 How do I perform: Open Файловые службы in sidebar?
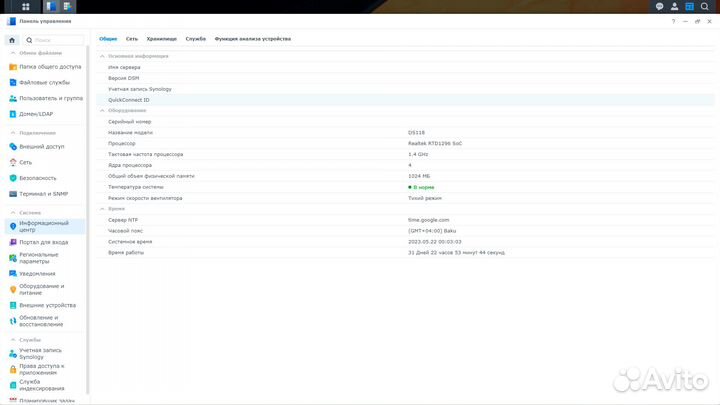click(45, 83)
